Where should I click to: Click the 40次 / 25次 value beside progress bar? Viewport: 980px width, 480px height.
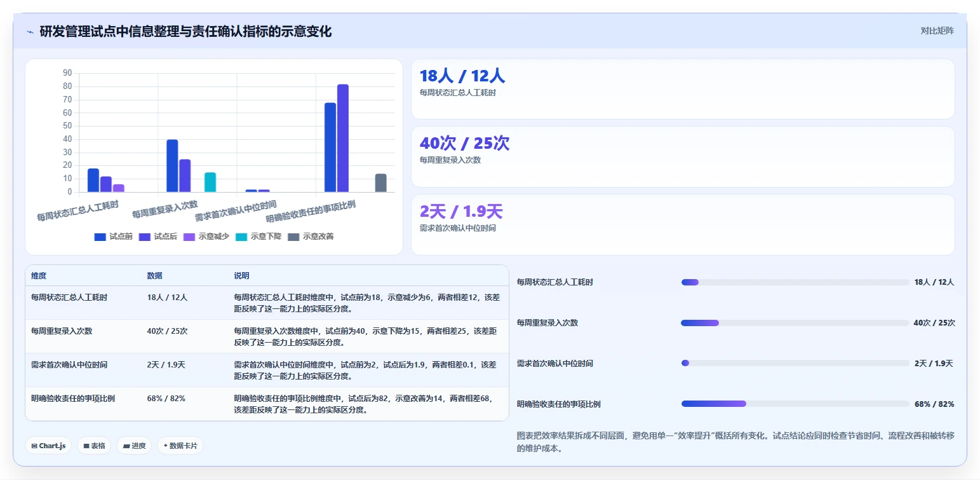tap(934, 323)
